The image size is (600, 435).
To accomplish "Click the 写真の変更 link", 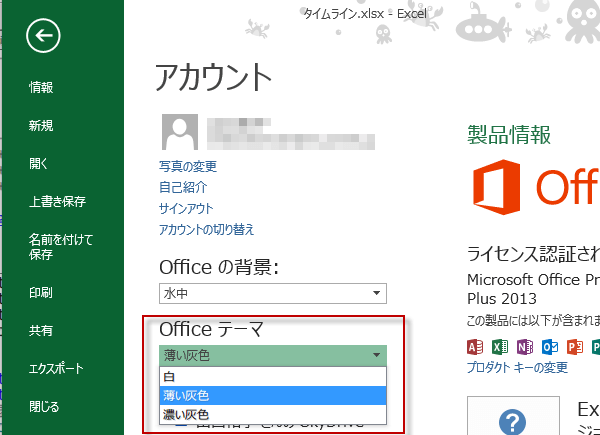I will (187, 166).
